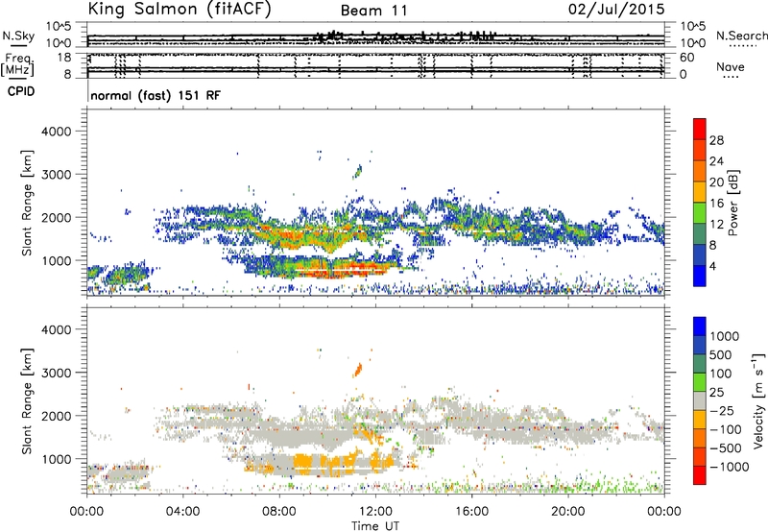Click the '16' label on the power colorbar

coord(716,204)
